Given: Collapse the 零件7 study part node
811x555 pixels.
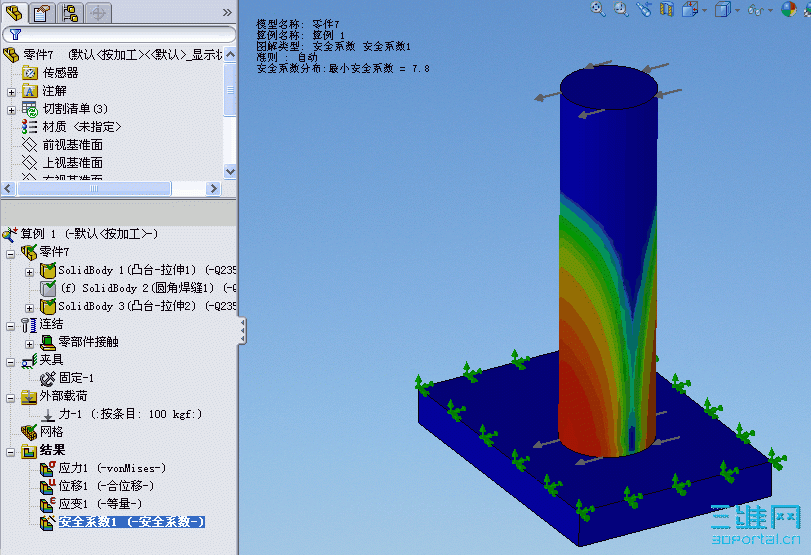Looking at the screenshot, I should click(10, 254).
